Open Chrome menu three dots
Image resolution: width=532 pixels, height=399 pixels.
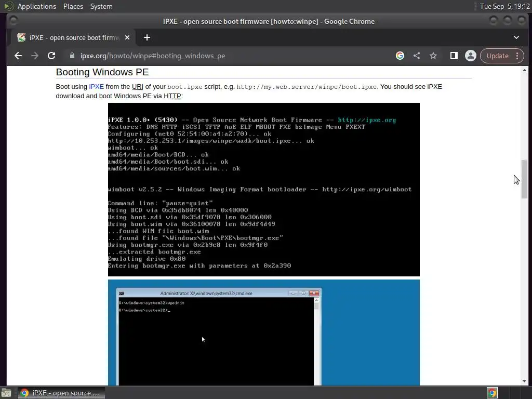(x=517, y=56)
